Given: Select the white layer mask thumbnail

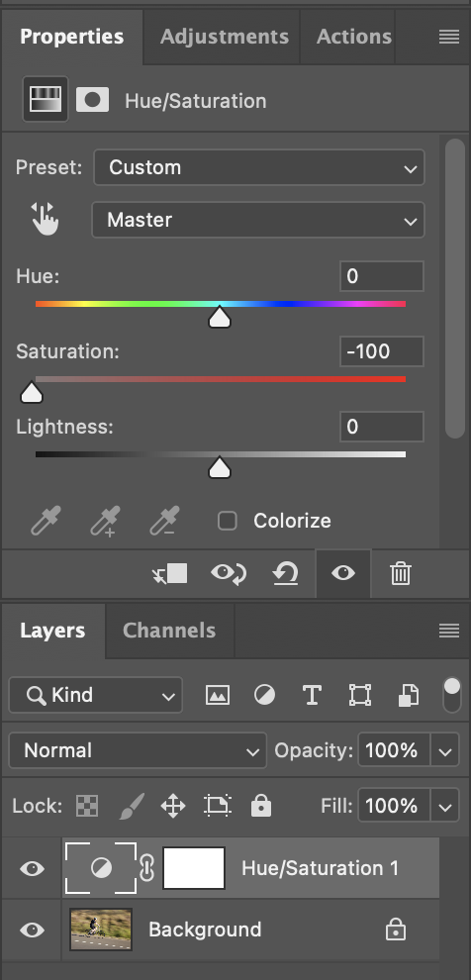Looking at the screenshot, I should [194, 868].
